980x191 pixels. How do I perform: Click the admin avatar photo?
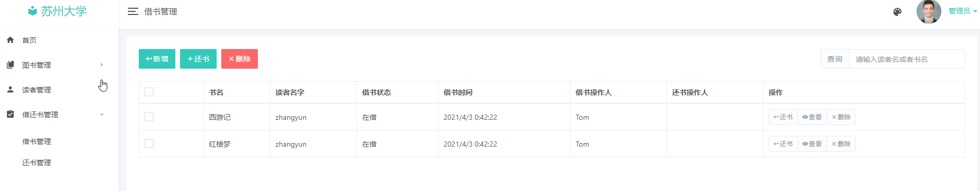[x=928, y=11]
